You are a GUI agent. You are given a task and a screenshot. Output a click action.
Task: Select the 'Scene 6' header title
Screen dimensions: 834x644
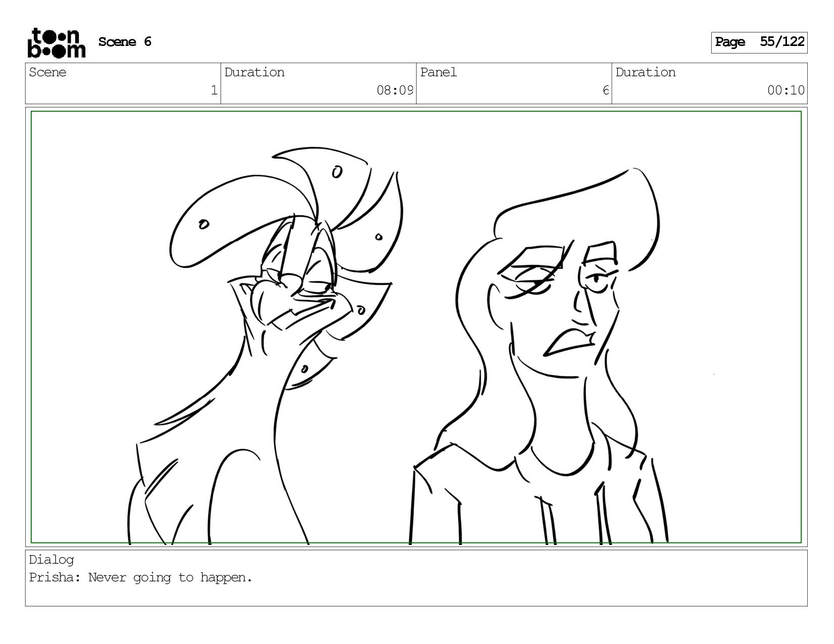(125, 42)
